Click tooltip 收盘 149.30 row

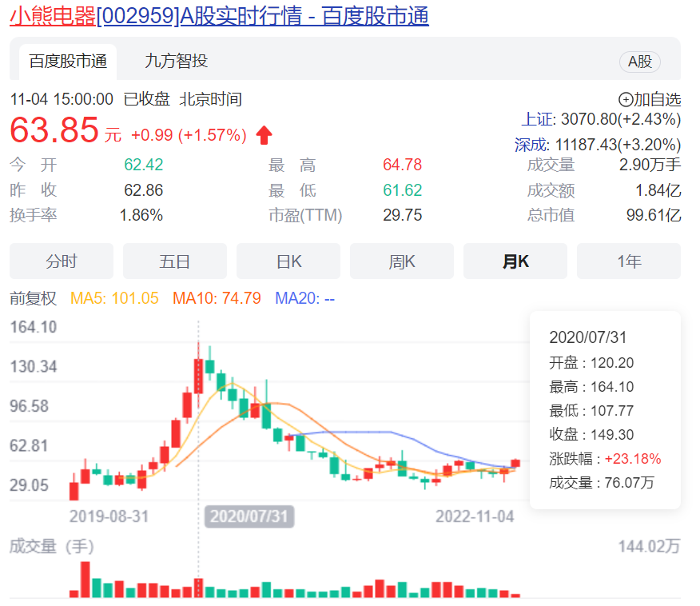(591, 435)
